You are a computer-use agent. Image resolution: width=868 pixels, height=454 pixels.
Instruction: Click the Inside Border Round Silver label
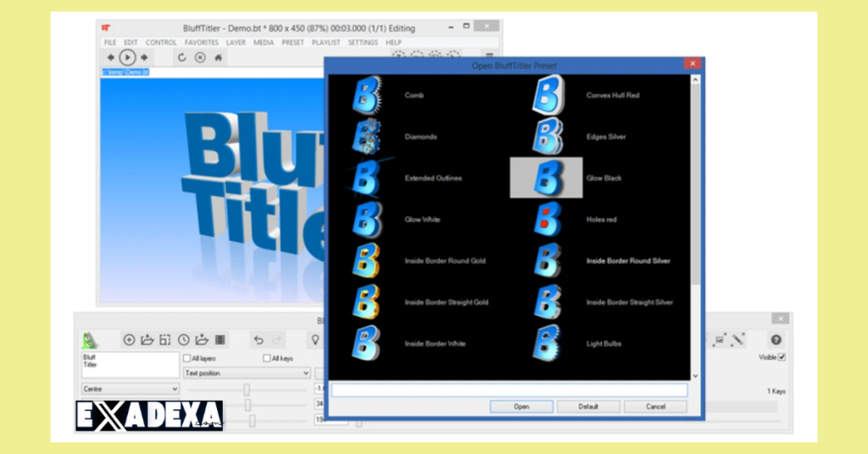coord(628,261)
